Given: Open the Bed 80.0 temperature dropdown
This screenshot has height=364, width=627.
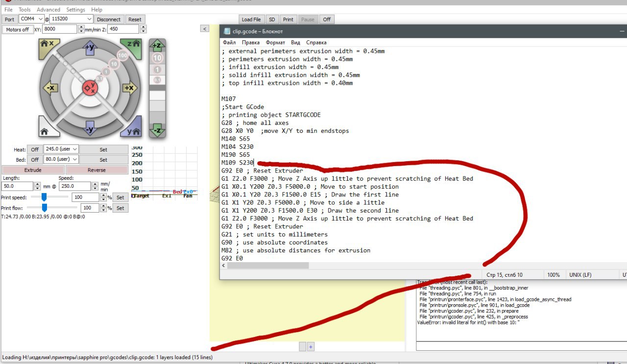Looking at the screenshot, I should (x=61, y=159).
